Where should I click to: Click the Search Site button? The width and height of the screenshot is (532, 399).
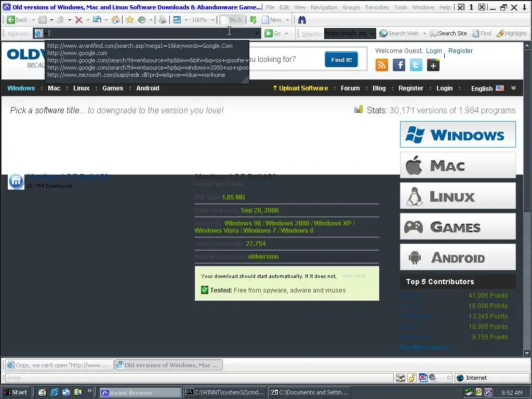448,33
